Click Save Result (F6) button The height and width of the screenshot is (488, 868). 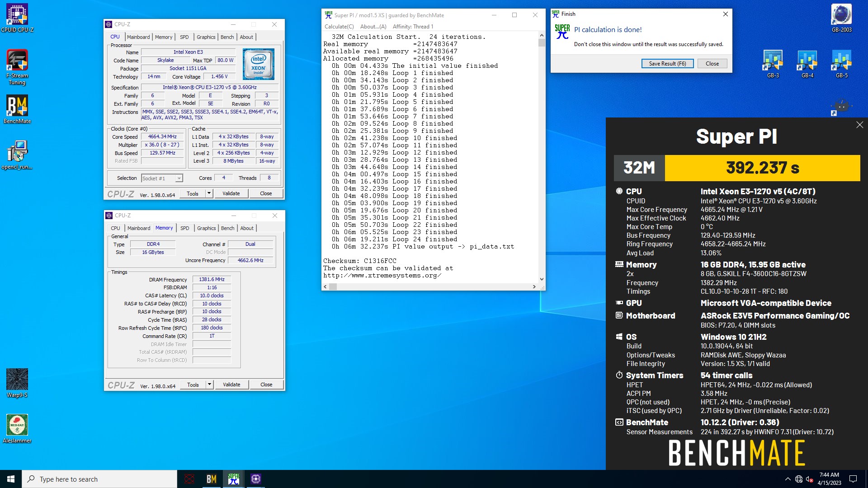[x=667, y=64]
